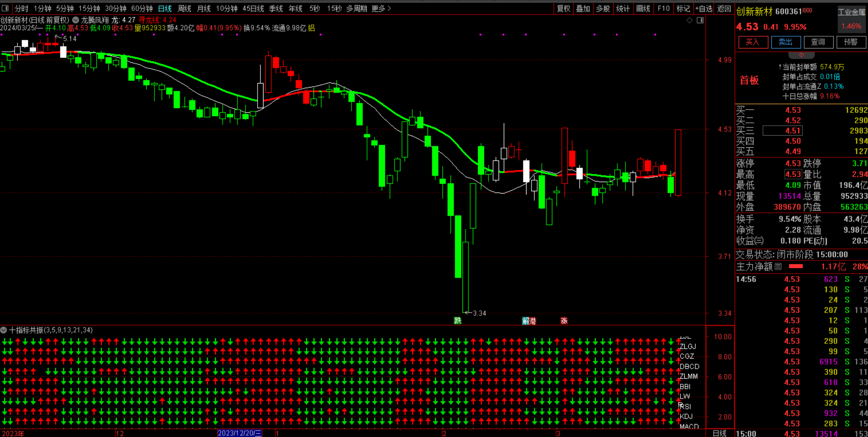Screen dimensions: 868x437
Task: Click the 预警 alert button
Action: (851, 42)
